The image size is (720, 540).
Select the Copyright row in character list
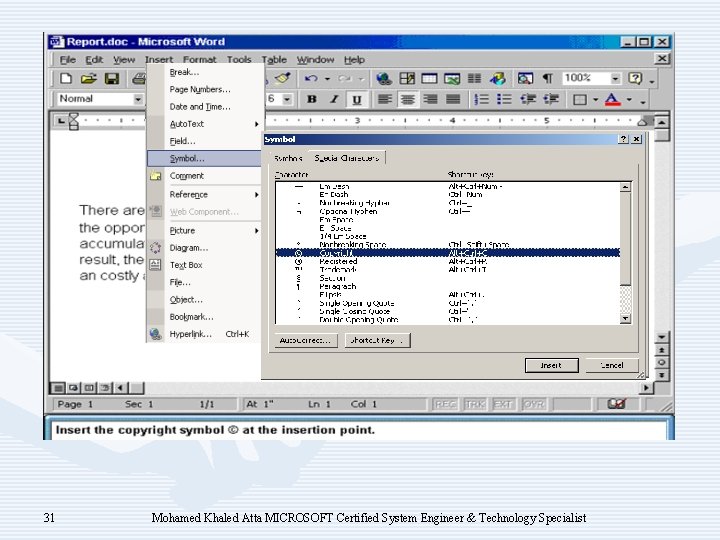[448, 253]
